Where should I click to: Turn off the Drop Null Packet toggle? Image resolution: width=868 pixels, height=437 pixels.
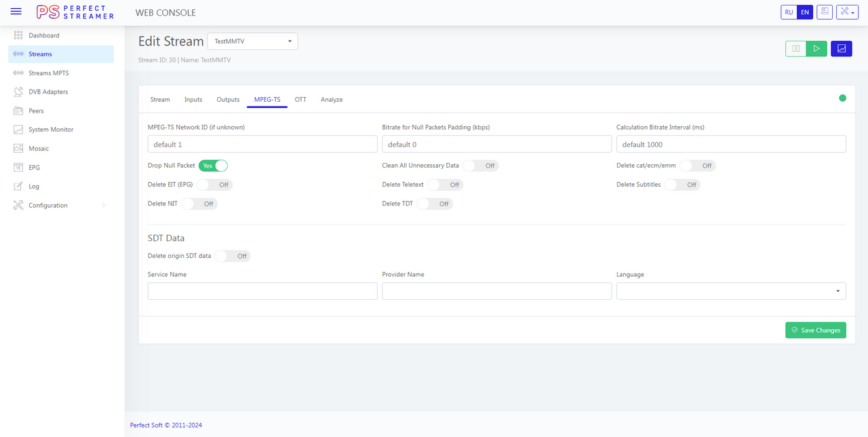213,166
